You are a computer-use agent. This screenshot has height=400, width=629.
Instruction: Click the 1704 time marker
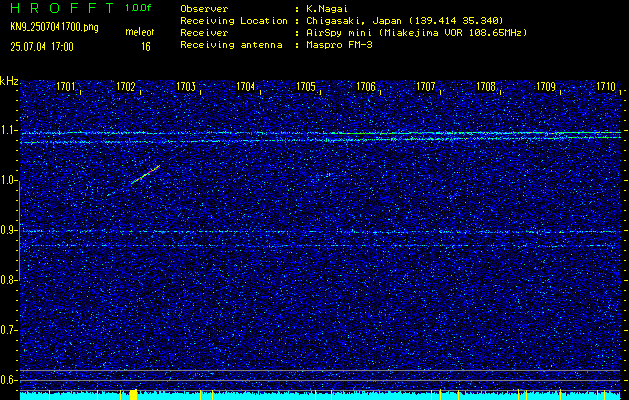tap(246, 86)
